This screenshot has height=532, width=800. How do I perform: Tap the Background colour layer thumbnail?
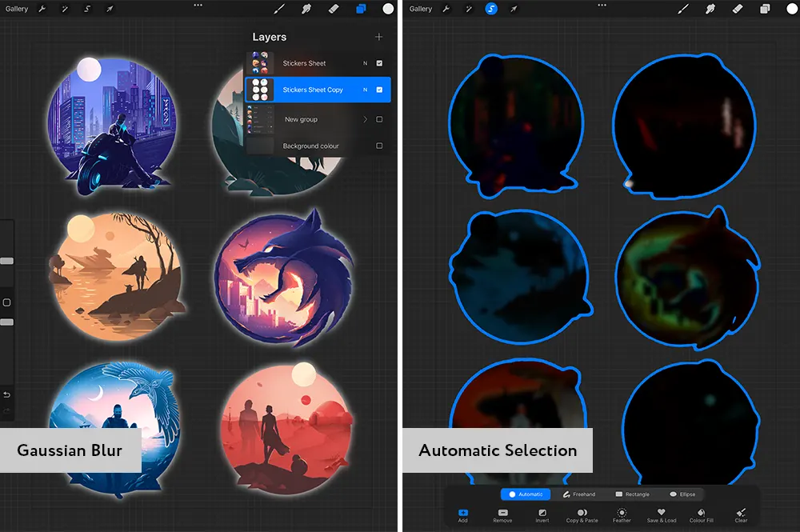(x=260, y=146)
